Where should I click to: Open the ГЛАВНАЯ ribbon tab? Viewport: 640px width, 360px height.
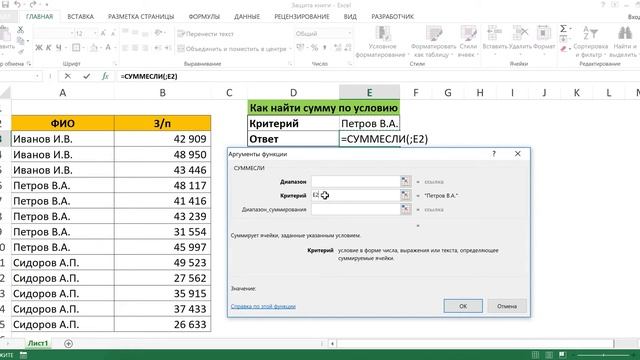tap(39, 17)
